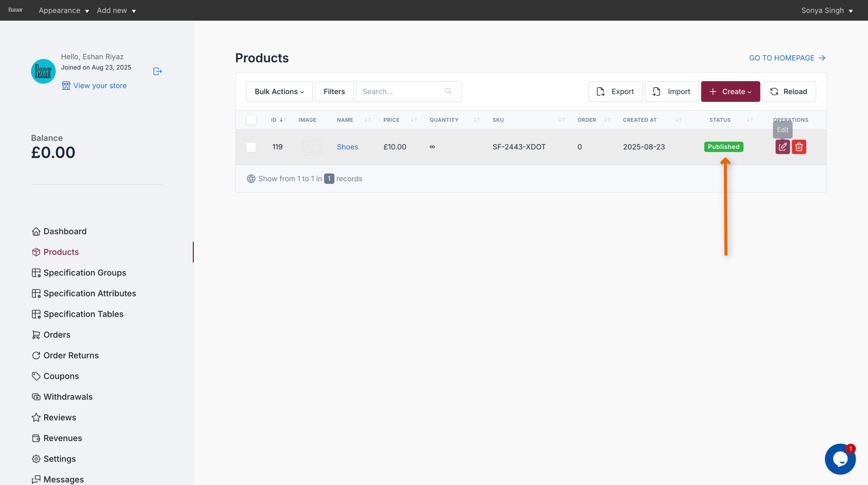Click the product image placeholder for Shoes
This screenshot has height=485, width=868.
coord(312,147)
